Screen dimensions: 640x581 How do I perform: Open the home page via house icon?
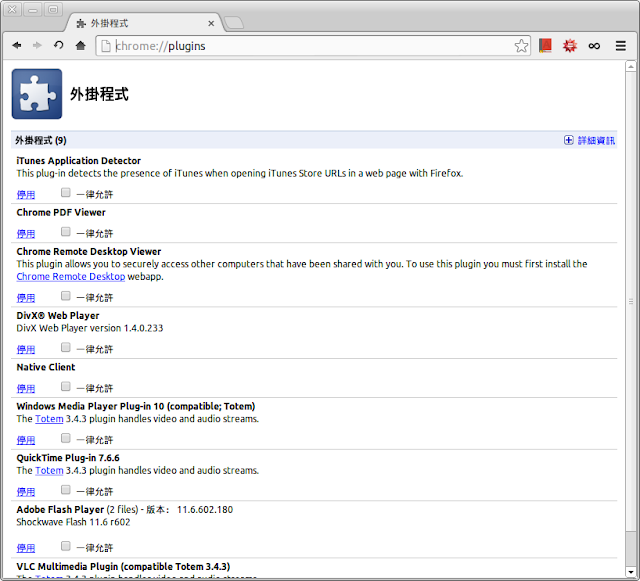81,45
